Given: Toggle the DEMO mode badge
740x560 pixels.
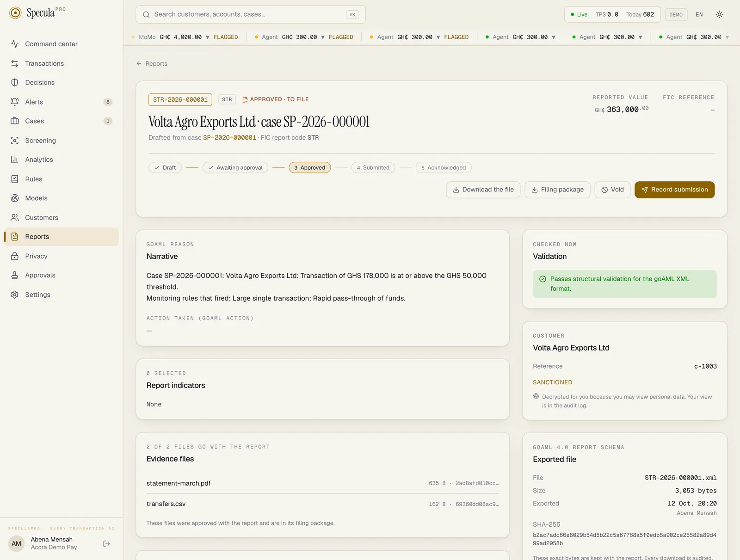Looking at the screenshot, I should point(676,15).
